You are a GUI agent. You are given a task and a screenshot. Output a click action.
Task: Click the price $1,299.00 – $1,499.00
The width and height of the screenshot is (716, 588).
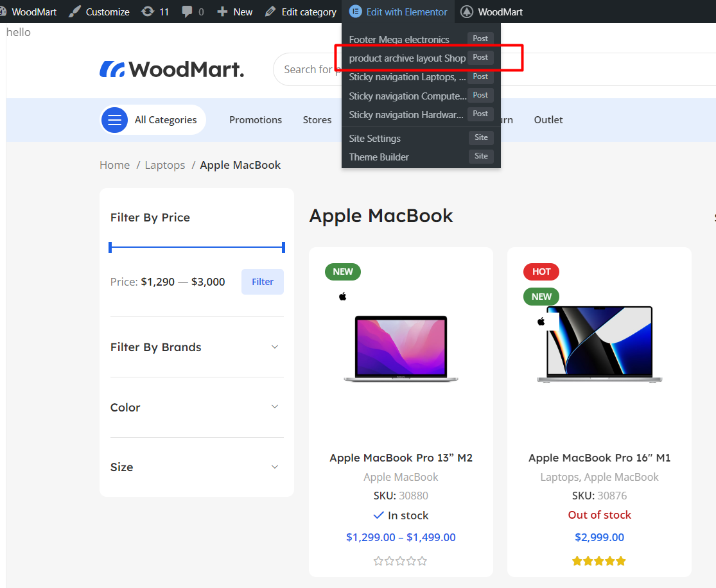401,537
